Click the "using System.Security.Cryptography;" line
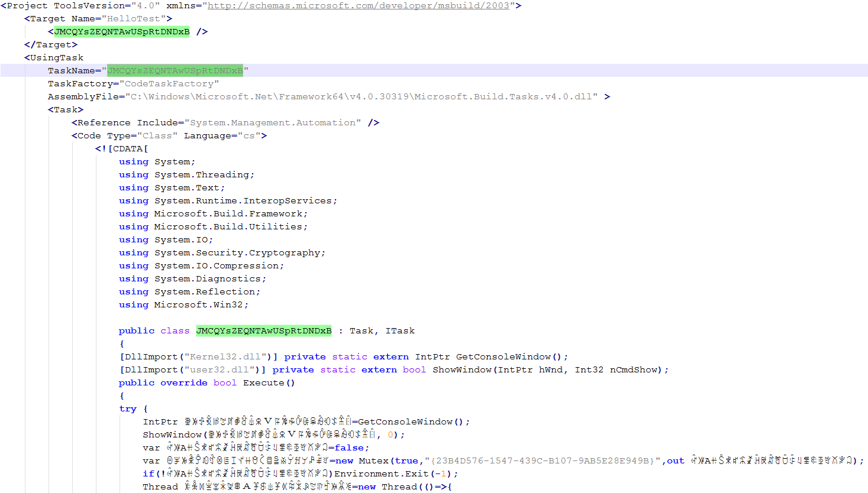Viewport: 868px width, 493px height. click(222, 252)
